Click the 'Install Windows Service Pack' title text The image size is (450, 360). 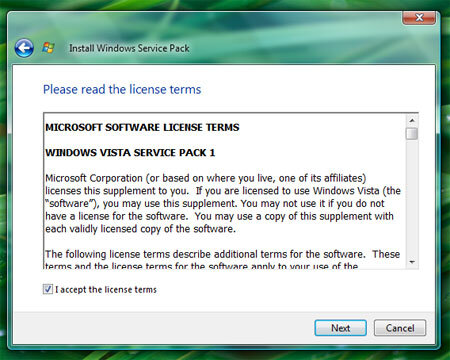click(129, 48)
